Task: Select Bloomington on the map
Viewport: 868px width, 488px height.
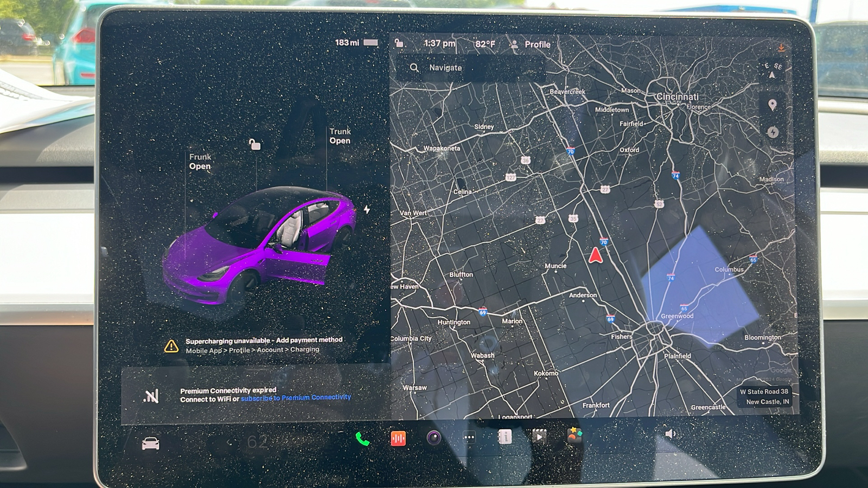Action: (x=763, y=337)
